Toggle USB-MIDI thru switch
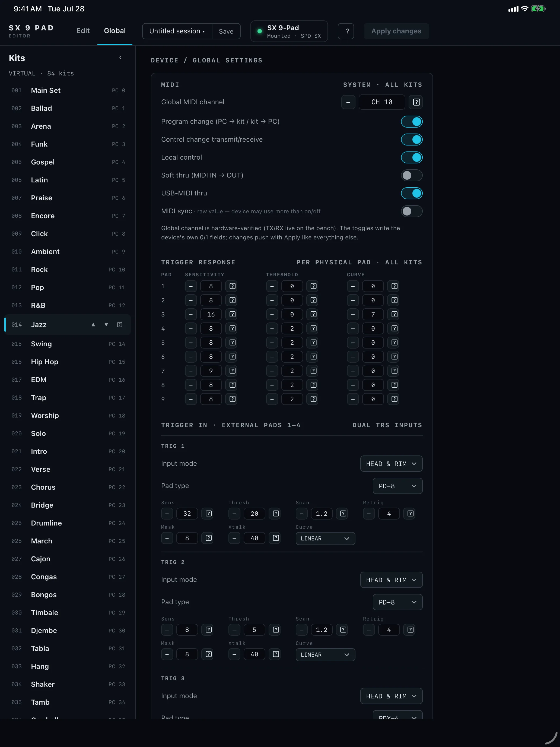560x747 pixels. click(x=412, y=193)
